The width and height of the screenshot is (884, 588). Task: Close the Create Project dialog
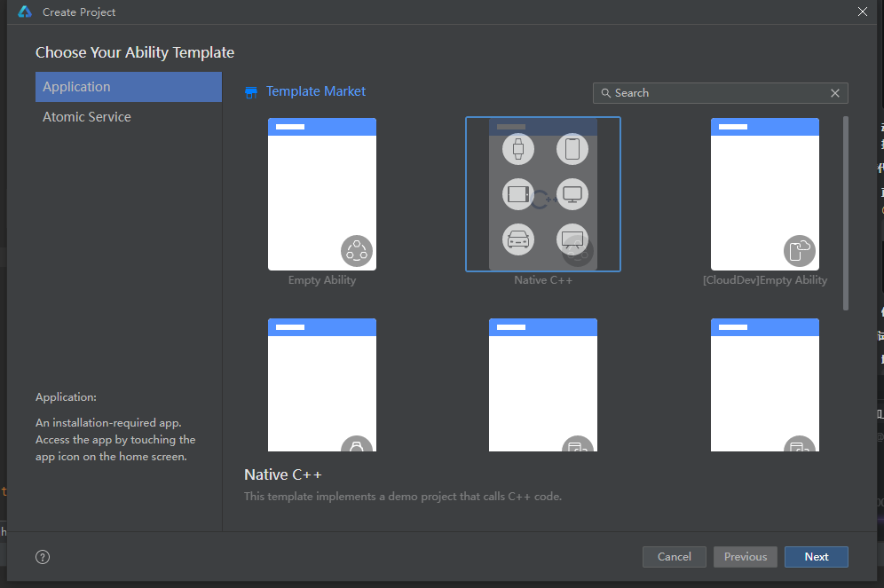tap(863, 12)
